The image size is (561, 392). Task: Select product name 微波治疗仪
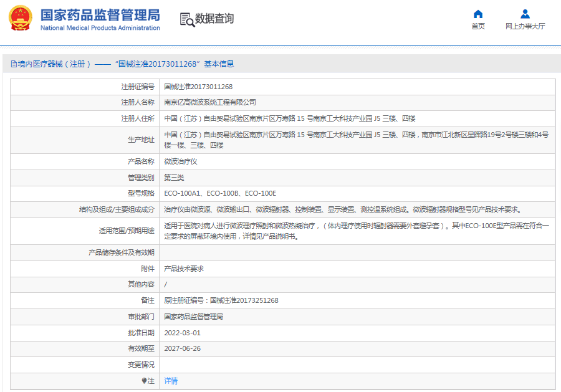click(x=180, y=161)
